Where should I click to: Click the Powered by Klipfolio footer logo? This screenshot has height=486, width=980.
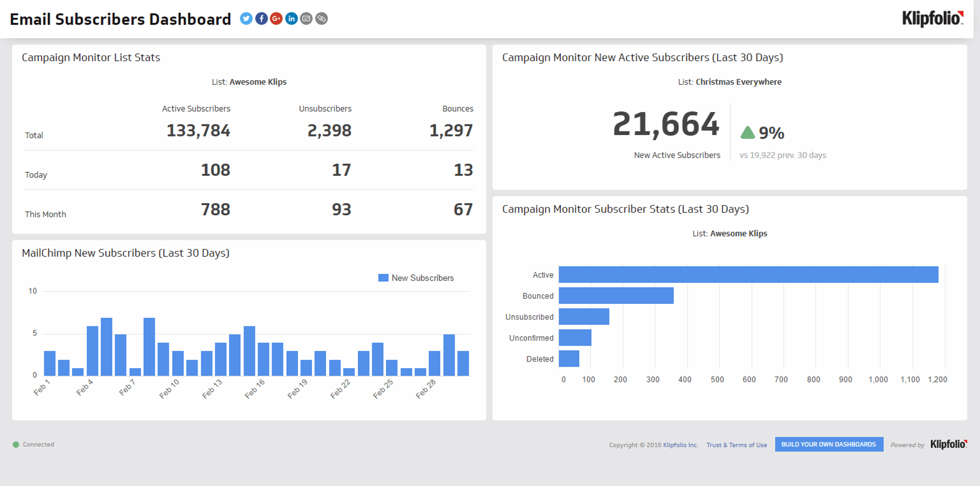pyautogui.click(x=947, y=444)
